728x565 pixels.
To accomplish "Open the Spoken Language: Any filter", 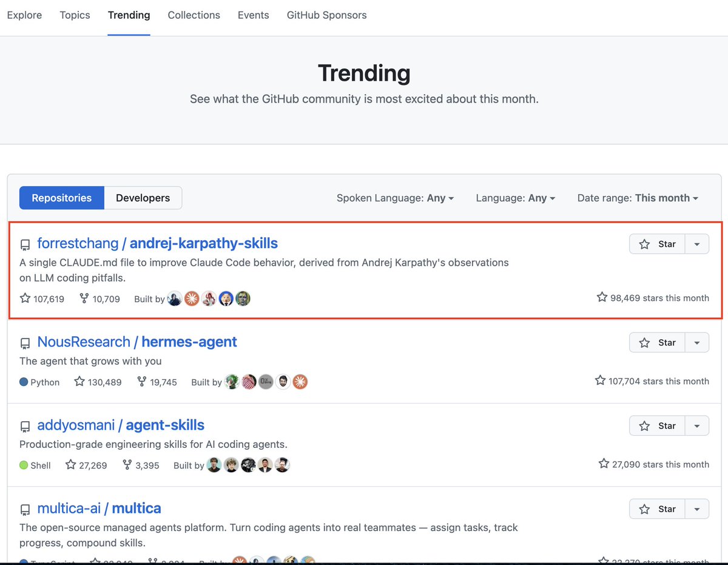I will (x=395, y=198).
